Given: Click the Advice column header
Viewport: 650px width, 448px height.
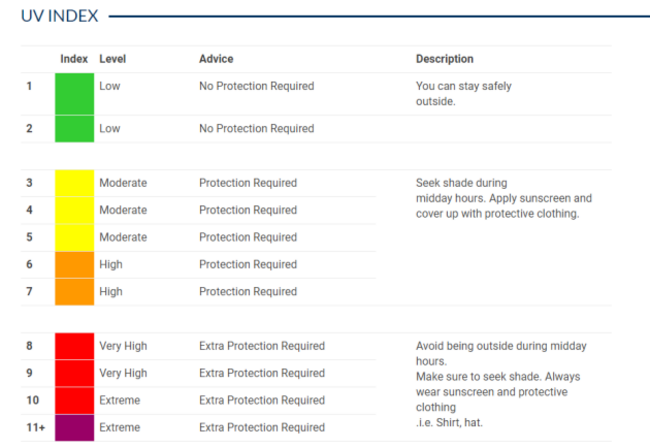Looking at the screenshot, I should tap(216, 59).
